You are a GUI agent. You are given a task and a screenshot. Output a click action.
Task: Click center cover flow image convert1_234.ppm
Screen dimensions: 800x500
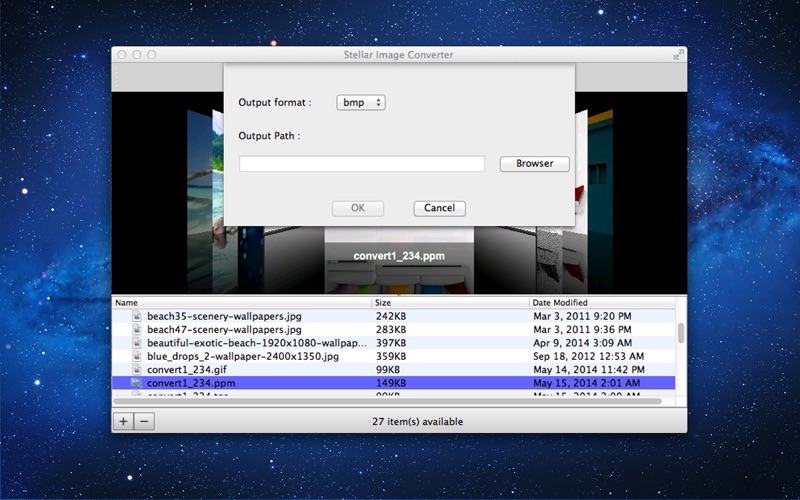(x=399, y=260)
